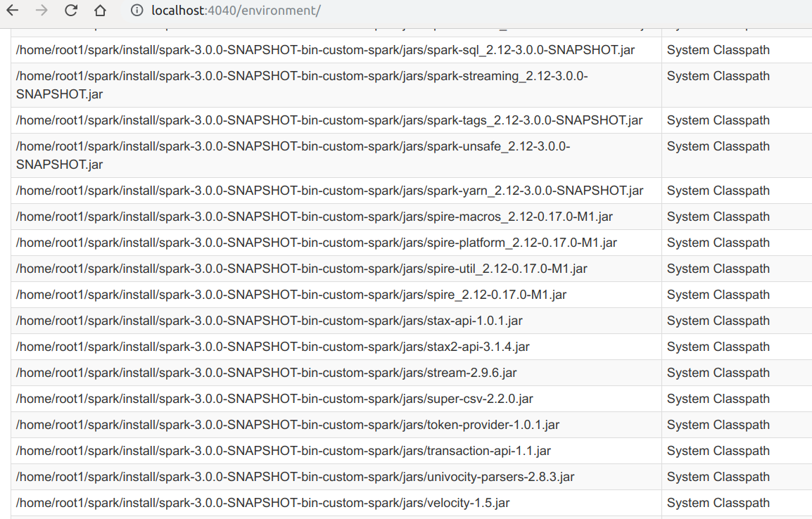Viewport: 812px width, 519px height.
Task: Select the spire-macros_2.12-0.17.0-M1.jar path
Action: pos(315,217)
